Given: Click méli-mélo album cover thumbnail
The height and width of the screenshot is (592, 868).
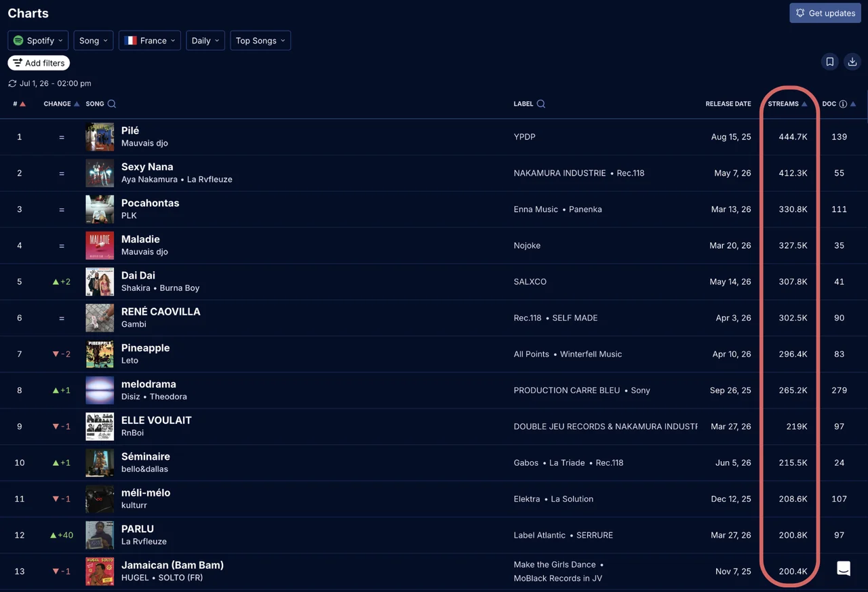Looking at the screenshot, I should point(100,499).
